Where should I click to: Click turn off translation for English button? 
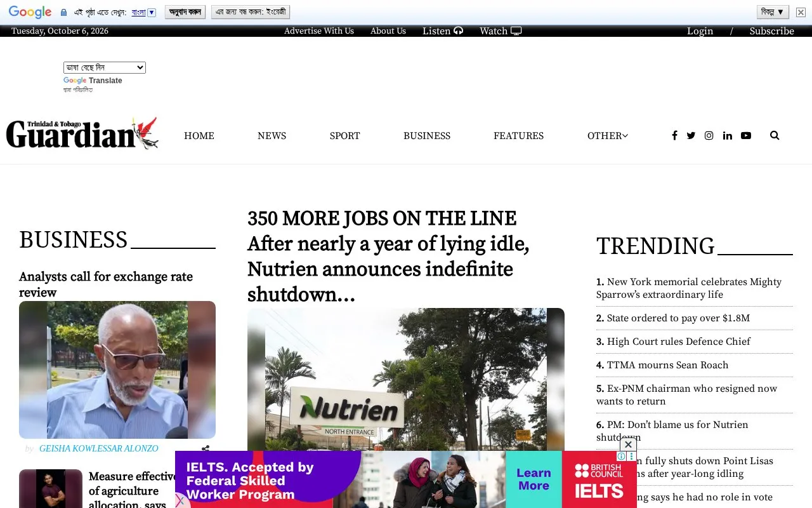[x=251, y=12]
